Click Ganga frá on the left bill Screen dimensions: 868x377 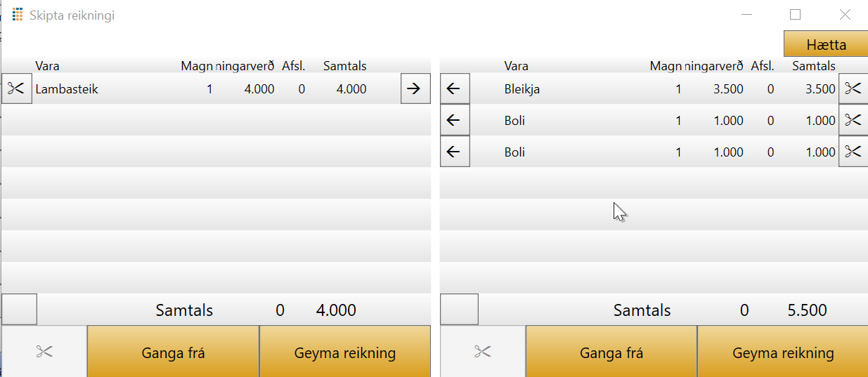[173, 352]
